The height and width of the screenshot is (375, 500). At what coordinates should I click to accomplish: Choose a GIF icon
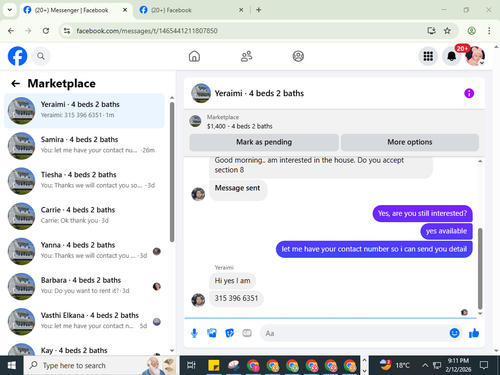(247, 333)
